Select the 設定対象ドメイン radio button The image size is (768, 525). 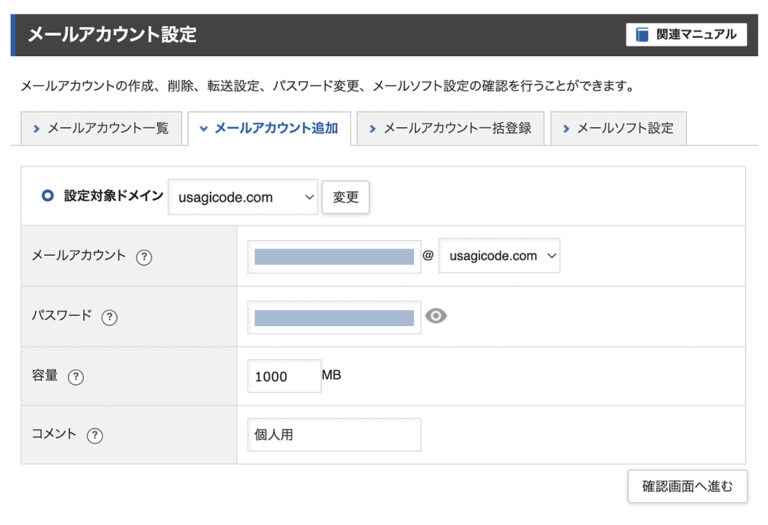pos(47,197)
